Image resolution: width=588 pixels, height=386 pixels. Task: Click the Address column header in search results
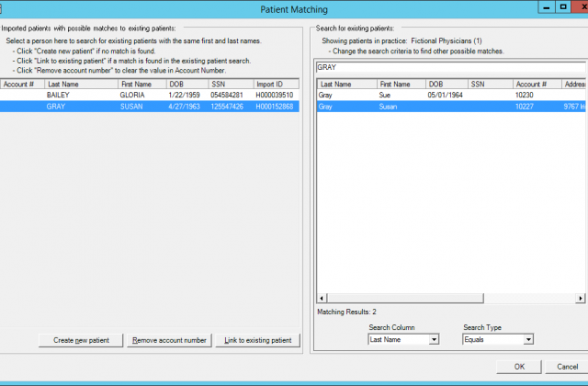pos(573,84)
